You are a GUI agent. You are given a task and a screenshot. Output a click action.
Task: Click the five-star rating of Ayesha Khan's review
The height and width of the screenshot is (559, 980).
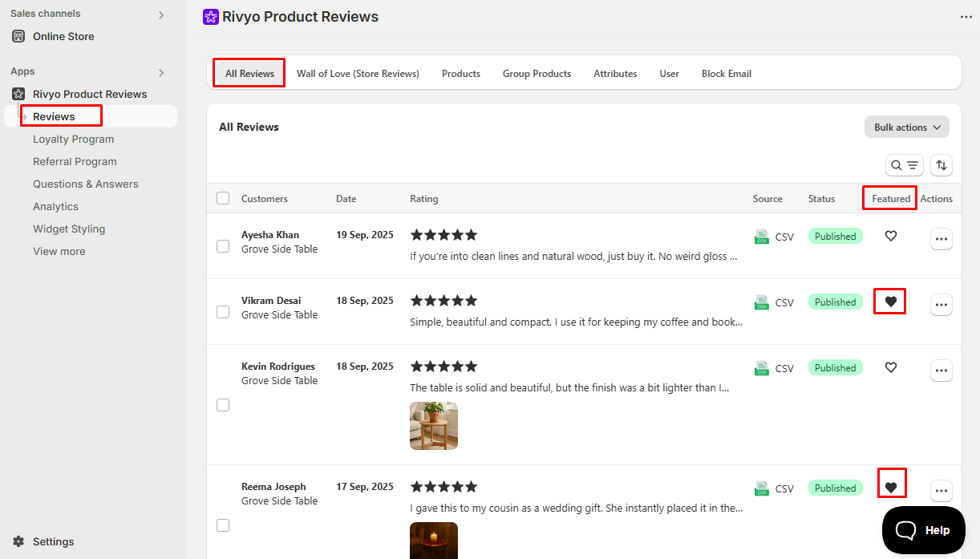tap(443, 235)
